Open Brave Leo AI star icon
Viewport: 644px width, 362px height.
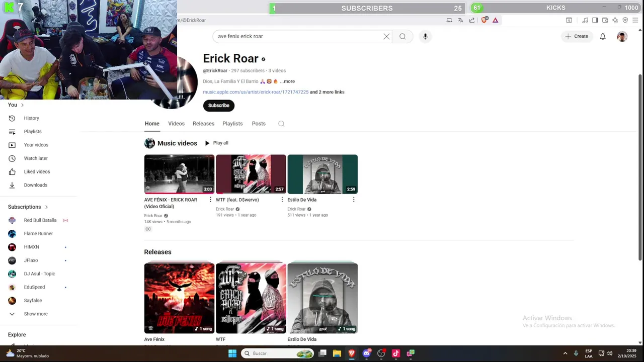coord(615,20)
